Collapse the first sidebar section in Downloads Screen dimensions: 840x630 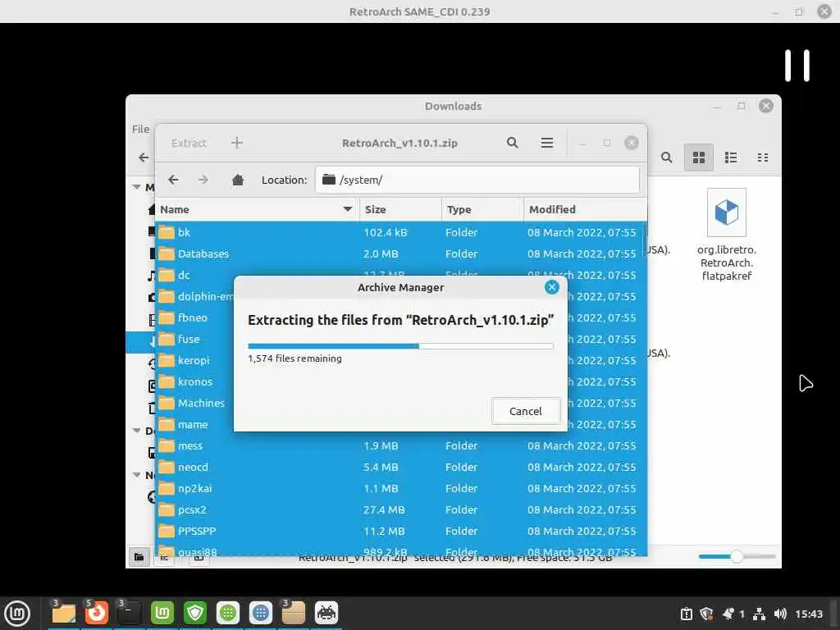click(x=137, y=187)
